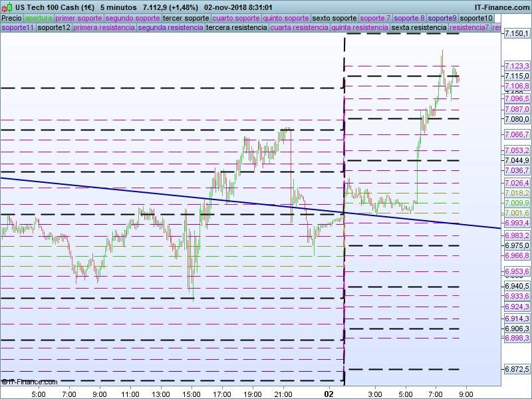Click the 6.898,3 price axis label
This screenshot has height=399, width=532.
tap(517, 338)
